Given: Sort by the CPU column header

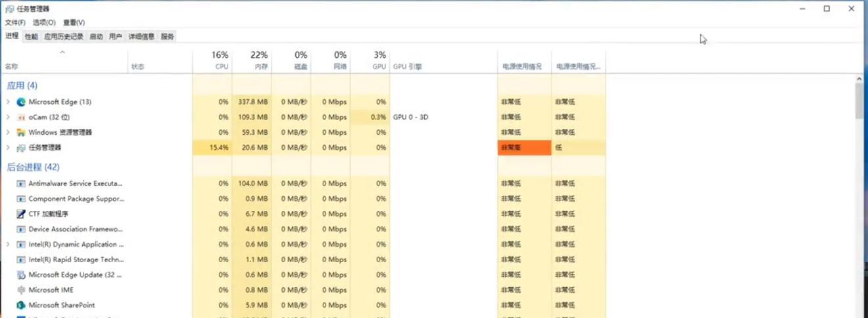Looking at the screenshot, I should (212, 60).
